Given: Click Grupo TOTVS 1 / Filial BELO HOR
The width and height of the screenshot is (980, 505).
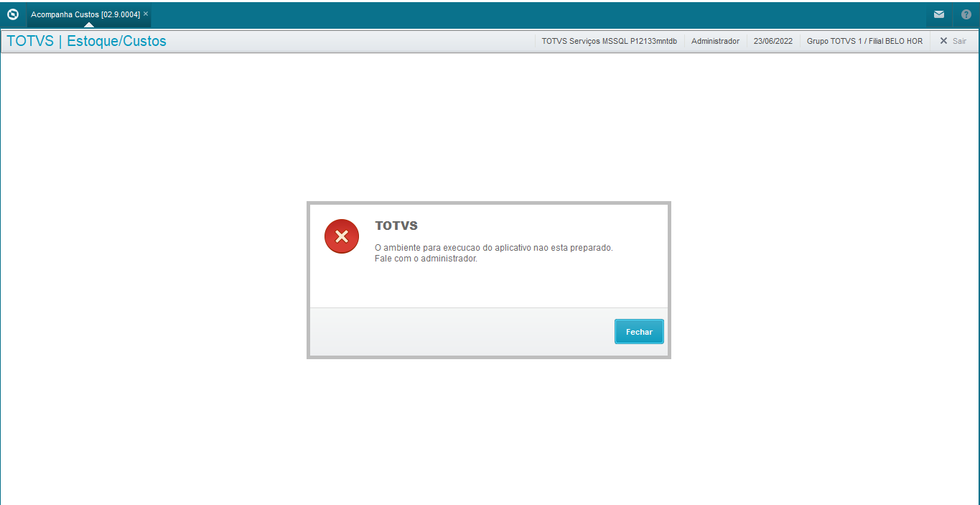Looking at the screenshot, I should point(864,41).
